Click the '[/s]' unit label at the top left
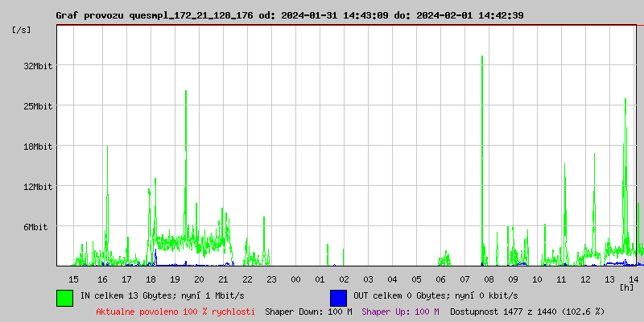644x322 pixels. coord(22,30)
